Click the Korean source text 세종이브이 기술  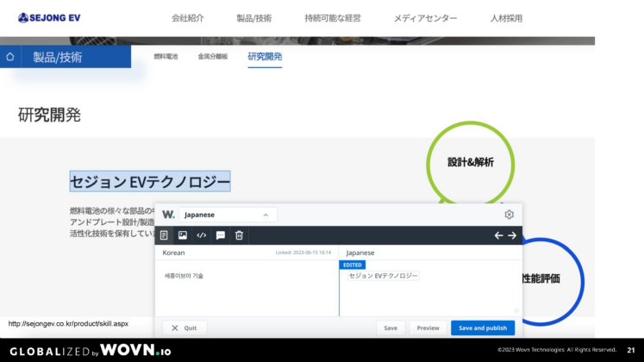pyautogui.click(x=184, y=276)
